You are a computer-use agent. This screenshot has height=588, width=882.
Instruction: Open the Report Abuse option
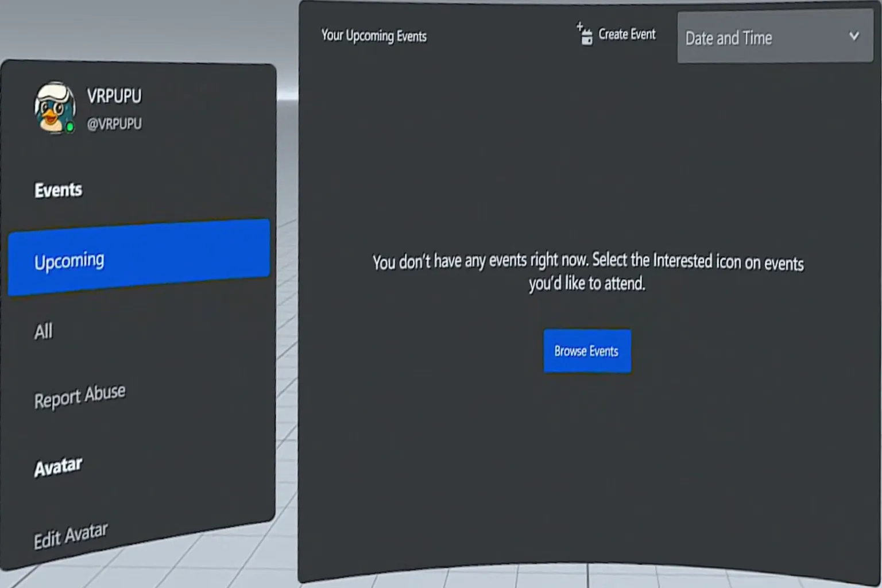(x=79, y=396)
